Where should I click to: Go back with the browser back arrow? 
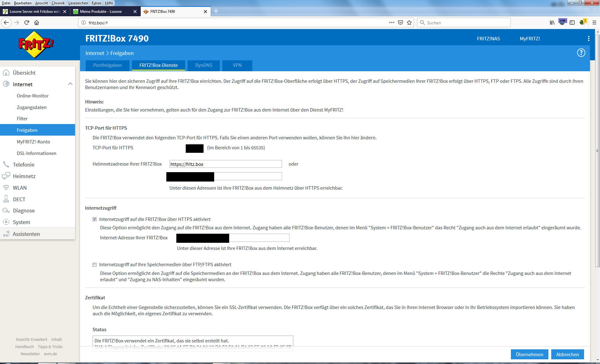pyautogui.click(x=6, y=22)
